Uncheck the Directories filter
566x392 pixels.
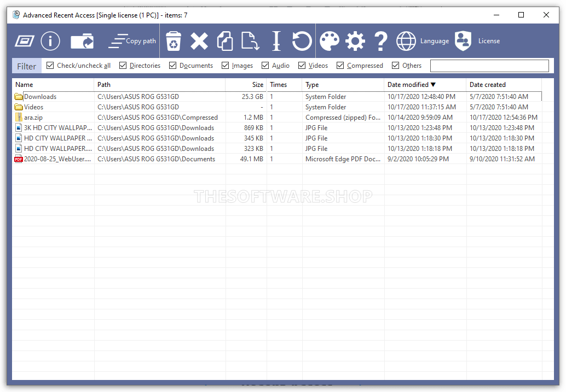pyautogui.click(x=123, y=65)
